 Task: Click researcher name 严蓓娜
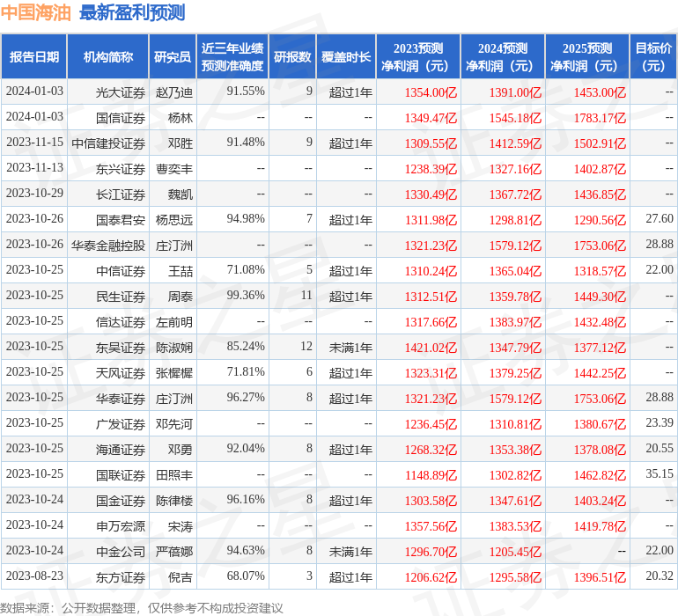point(173,551)
